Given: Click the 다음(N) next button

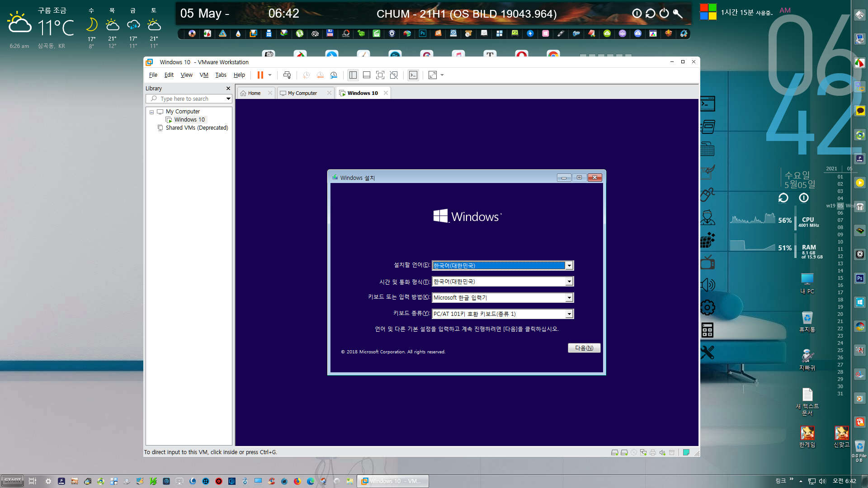Looking at the screenshot, I should coord(584,348).
